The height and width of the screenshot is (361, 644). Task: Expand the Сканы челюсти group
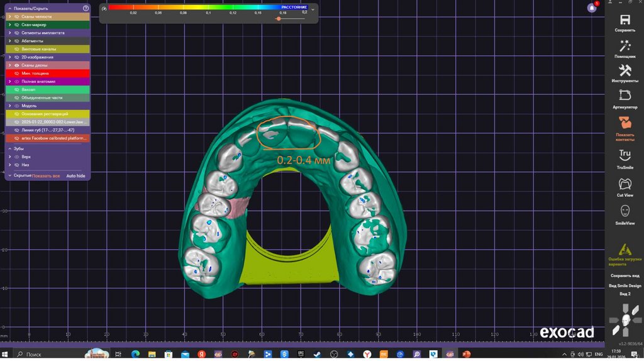10,17
